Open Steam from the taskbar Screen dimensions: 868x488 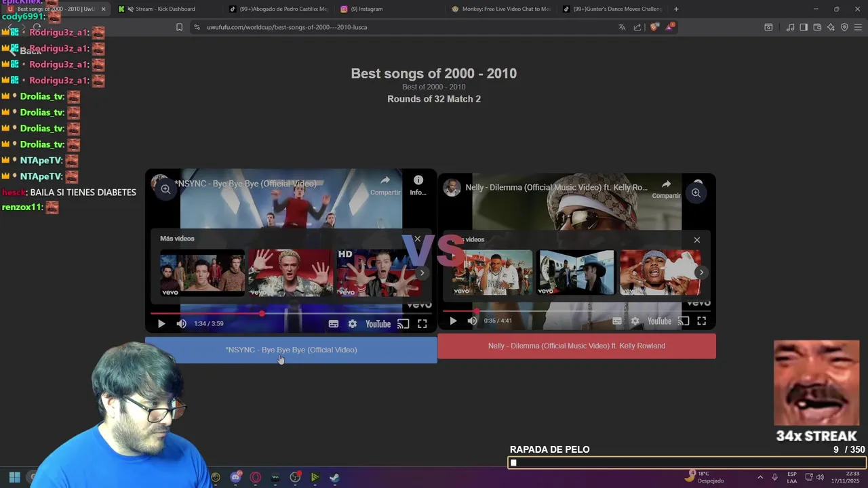pos(334,477)
